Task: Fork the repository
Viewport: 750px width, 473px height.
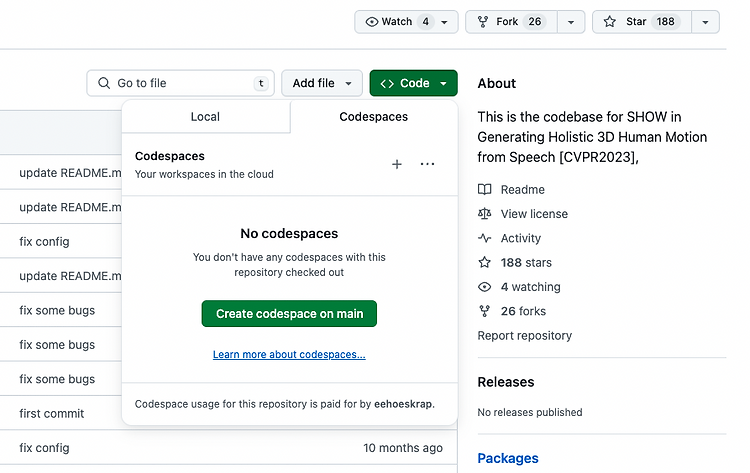Action: pos(511,22)
